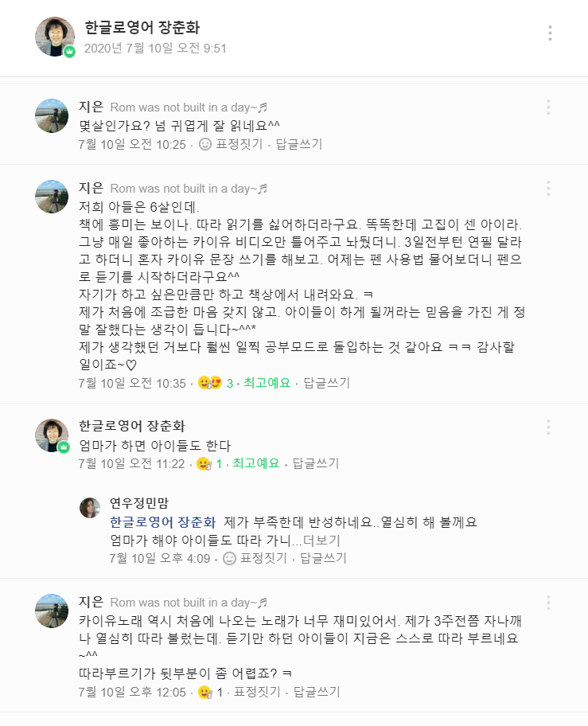
Task: Toggle 최고예요 on the 오전 11:22 comment
Action: point(255,463)
